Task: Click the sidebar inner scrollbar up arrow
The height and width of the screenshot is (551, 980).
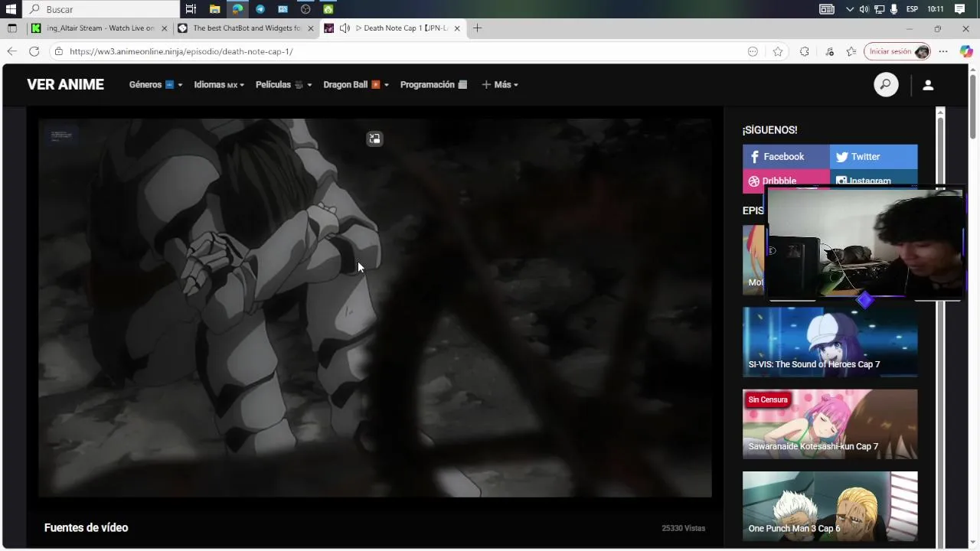Action: [940, 114]
